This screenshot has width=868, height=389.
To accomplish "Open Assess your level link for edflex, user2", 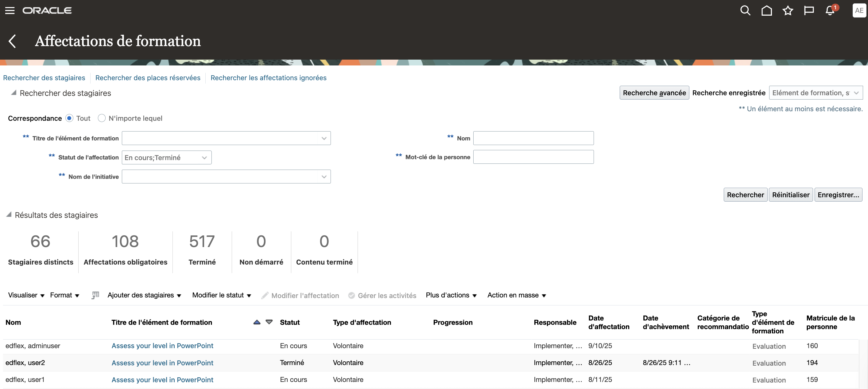I will point(162,363).
